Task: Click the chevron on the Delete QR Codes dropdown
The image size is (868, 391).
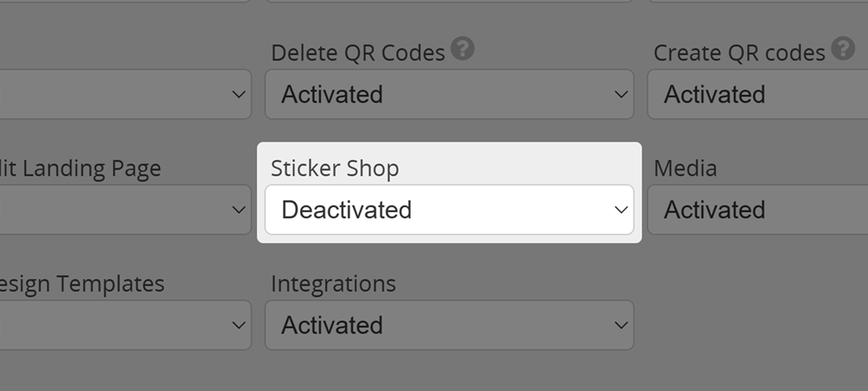Action: [x=621, y=94]
